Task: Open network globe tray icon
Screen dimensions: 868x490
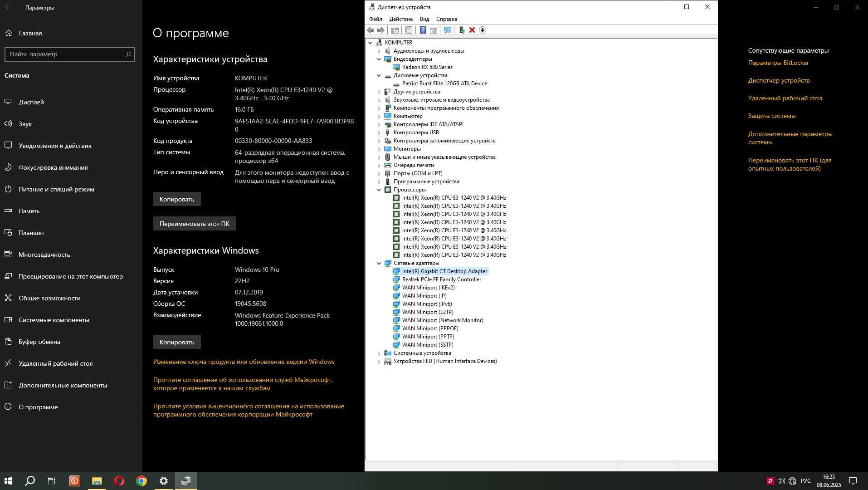Action: (x=792, y=481)
